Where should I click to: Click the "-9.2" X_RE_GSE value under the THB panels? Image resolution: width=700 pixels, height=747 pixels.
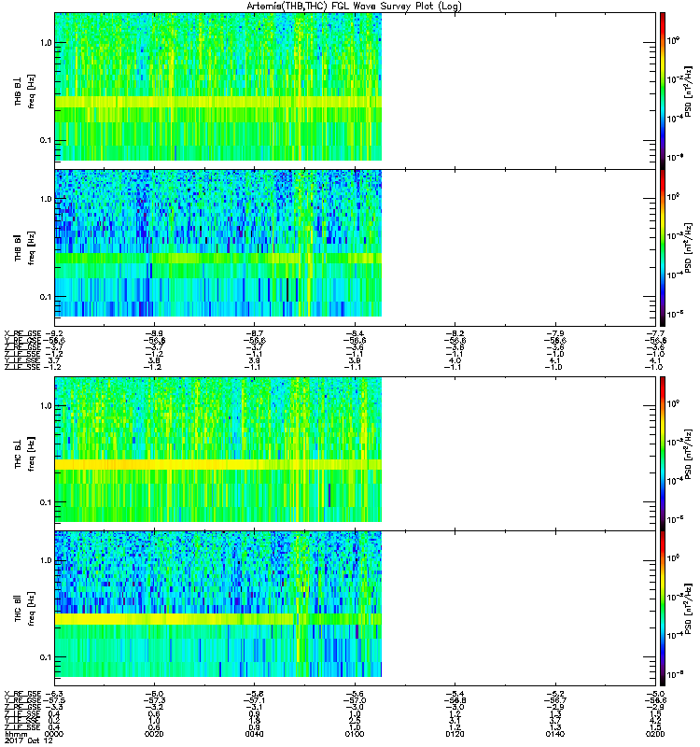click(x=54, y=334)
